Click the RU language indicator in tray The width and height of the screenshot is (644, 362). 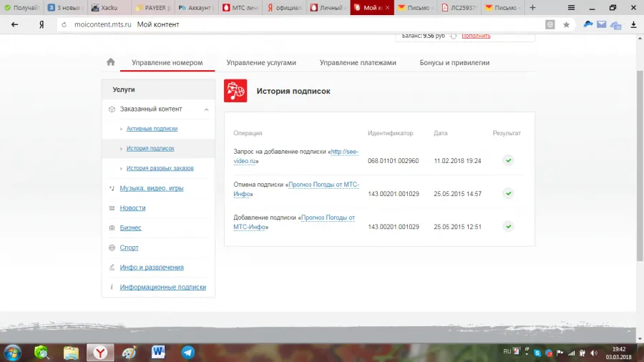click(x=507, y=351)
